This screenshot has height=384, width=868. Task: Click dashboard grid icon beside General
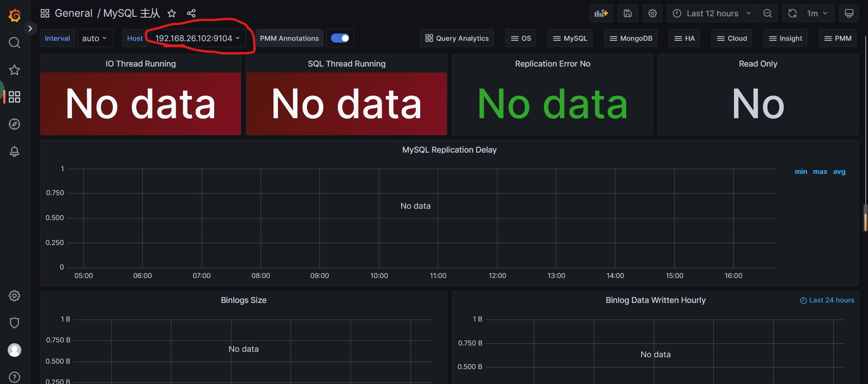[x=45, y=13]
